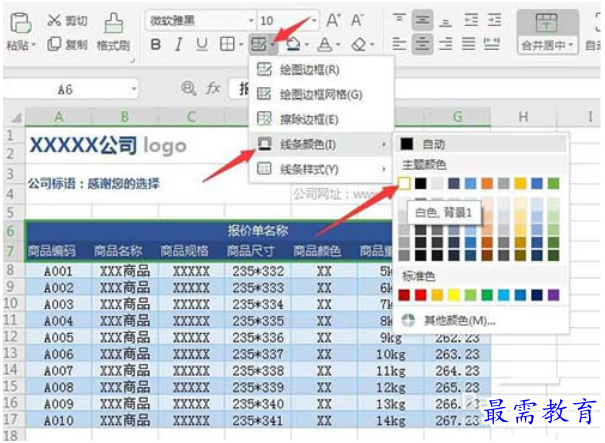Expand the Paste options arrow
The image size is (605, 443).
[34, 45]
